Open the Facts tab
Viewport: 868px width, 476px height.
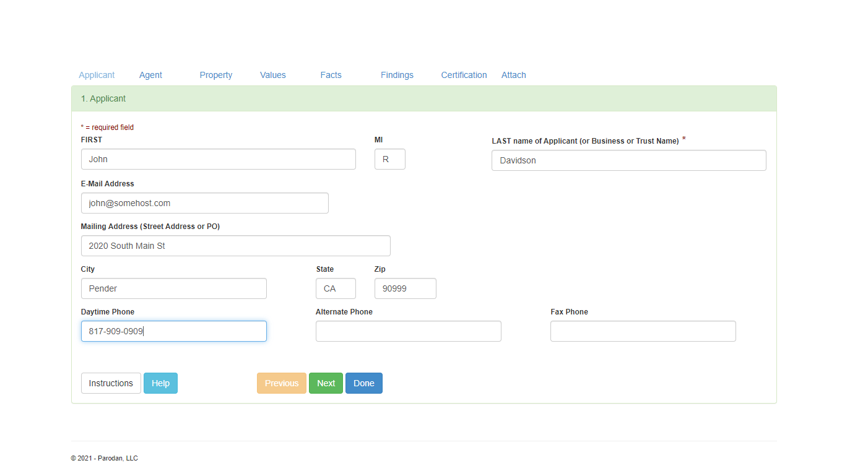click(331, 75)
